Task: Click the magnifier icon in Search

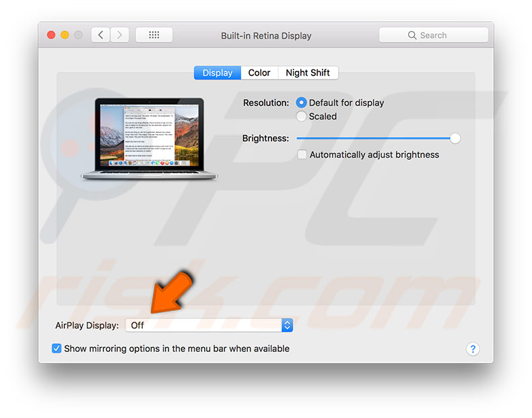Action: coord(412,35)
